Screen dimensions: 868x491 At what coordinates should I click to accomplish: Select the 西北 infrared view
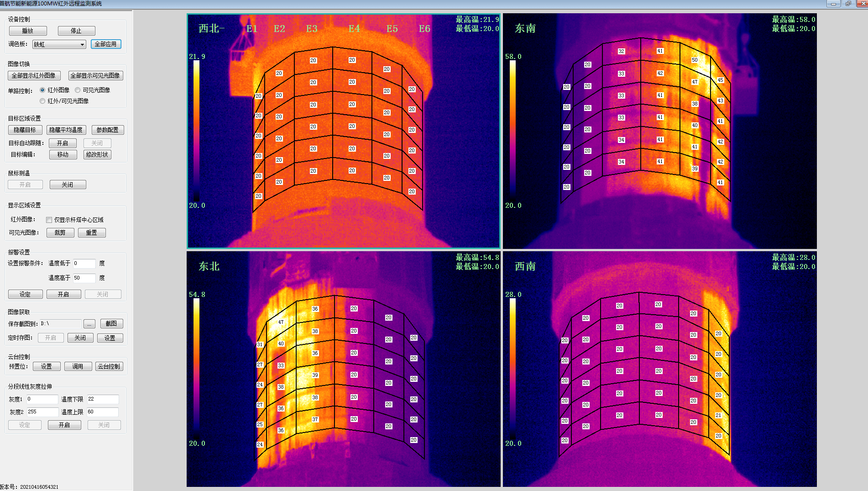[343, 131]
